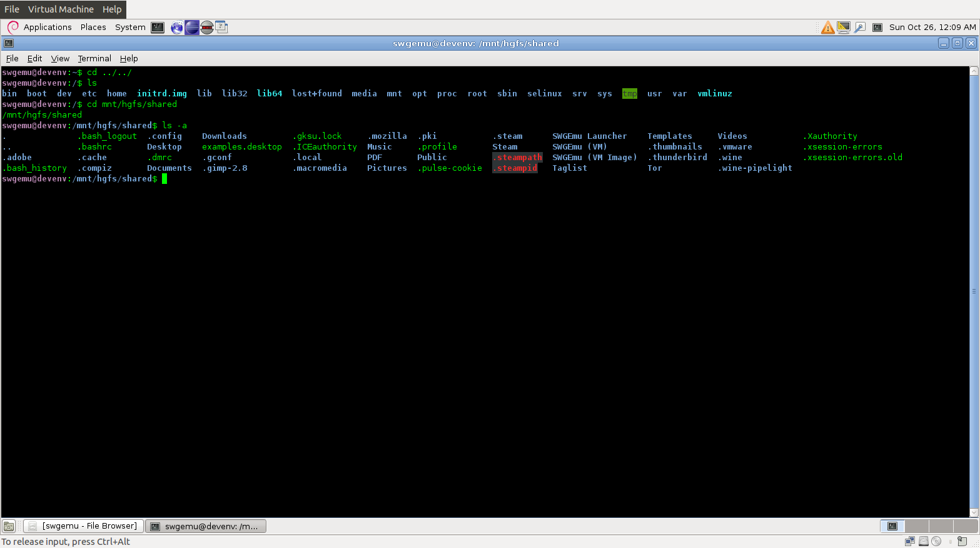Click the Taglist entry in the listing
This screenshot has height=548, width=980.
570,168
